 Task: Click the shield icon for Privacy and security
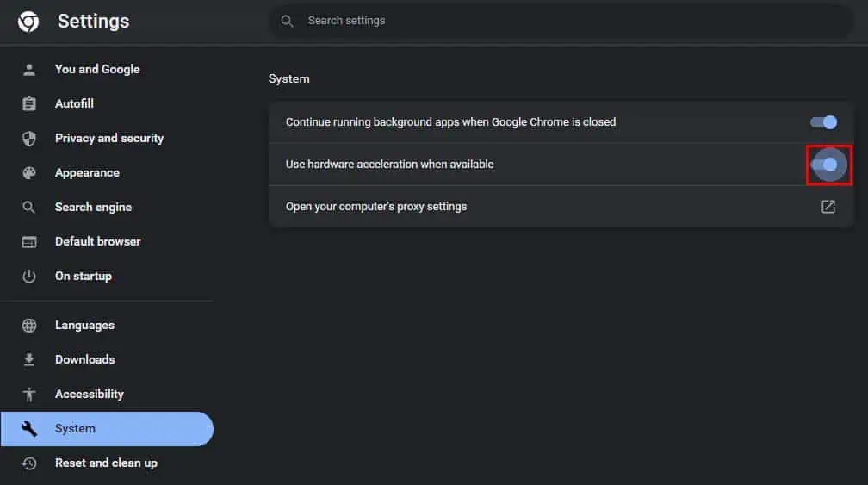coord(29,139)
